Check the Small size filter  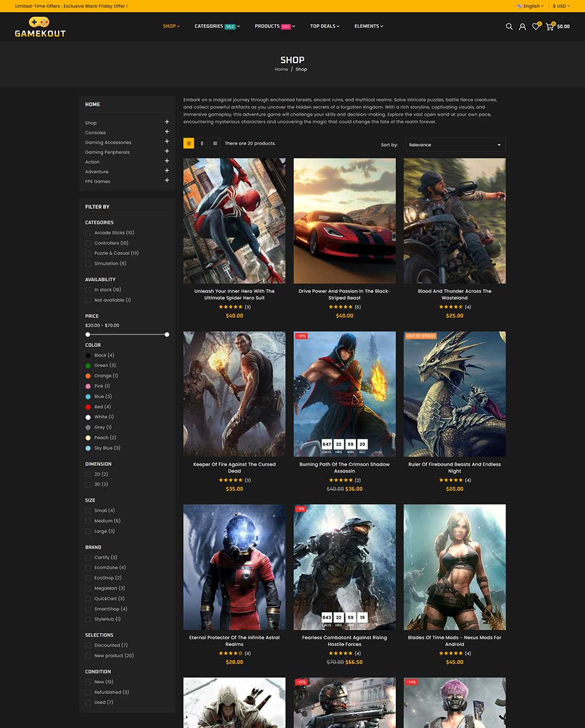(x=88, y=511)
